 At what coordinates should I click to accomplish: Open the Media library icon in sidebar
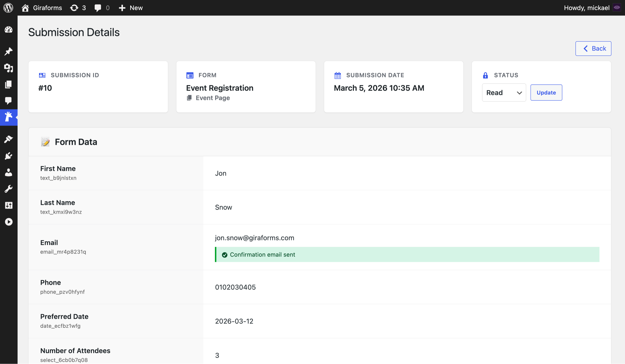point(9,68)
